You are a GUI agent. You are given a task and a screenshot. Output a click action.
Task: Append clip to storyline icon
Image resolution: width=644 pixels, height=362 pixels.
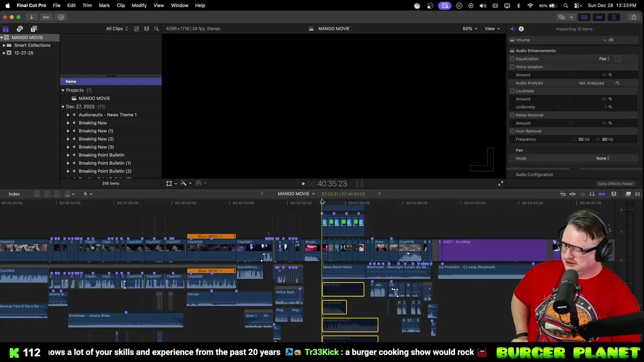pos(57,194)
